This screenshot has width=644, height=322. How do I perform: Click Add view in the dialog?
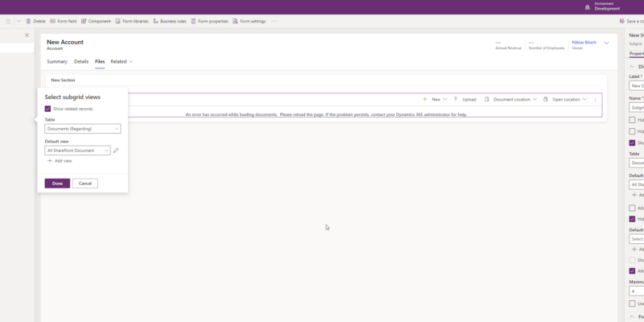click(x=60, y=161)
